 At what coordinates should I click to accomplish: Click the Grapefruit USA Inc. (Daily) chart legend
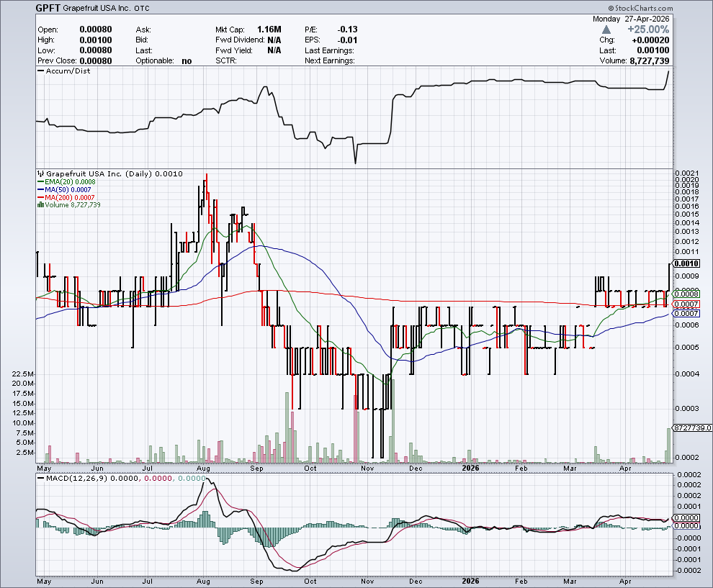click(x=114, y=173)
